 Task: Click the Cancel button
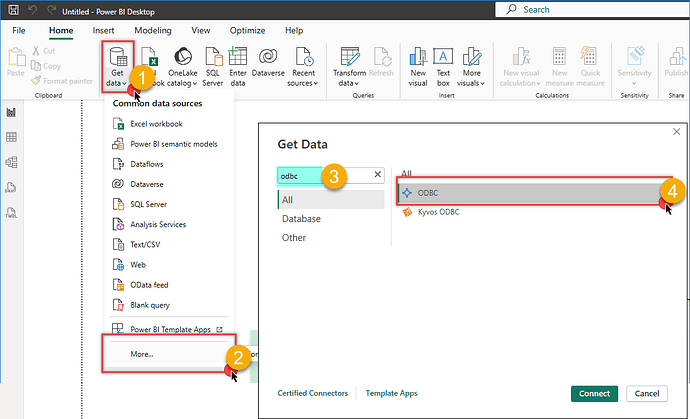click(646, 394)
